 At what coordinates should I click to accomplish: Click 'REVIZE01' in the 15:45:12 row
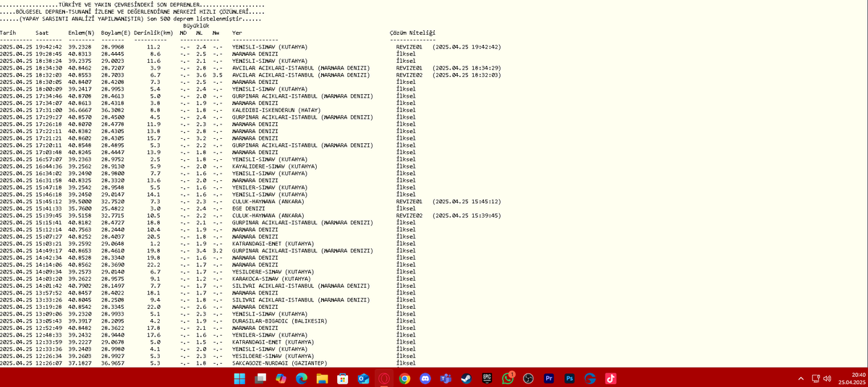(x=409, y=202)
